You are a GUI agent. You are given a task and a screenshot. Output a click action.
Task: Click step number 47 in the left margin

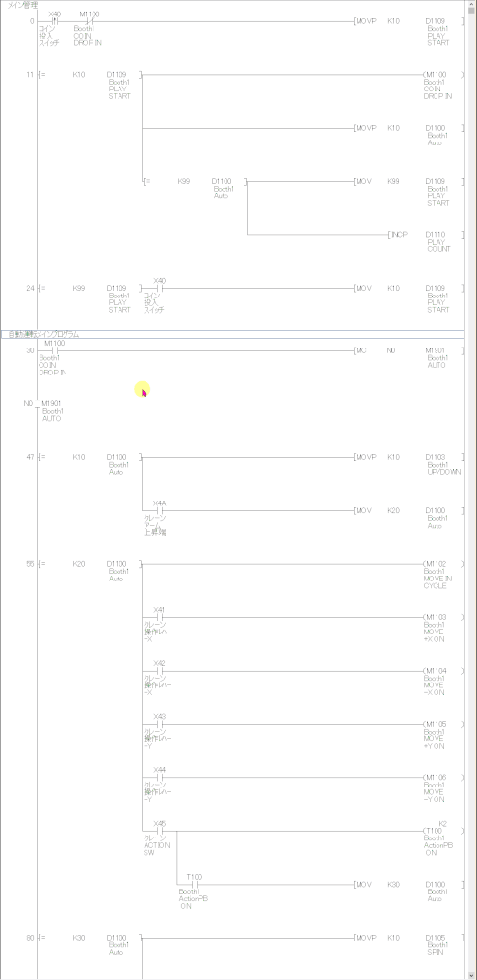tap(30, 457)
